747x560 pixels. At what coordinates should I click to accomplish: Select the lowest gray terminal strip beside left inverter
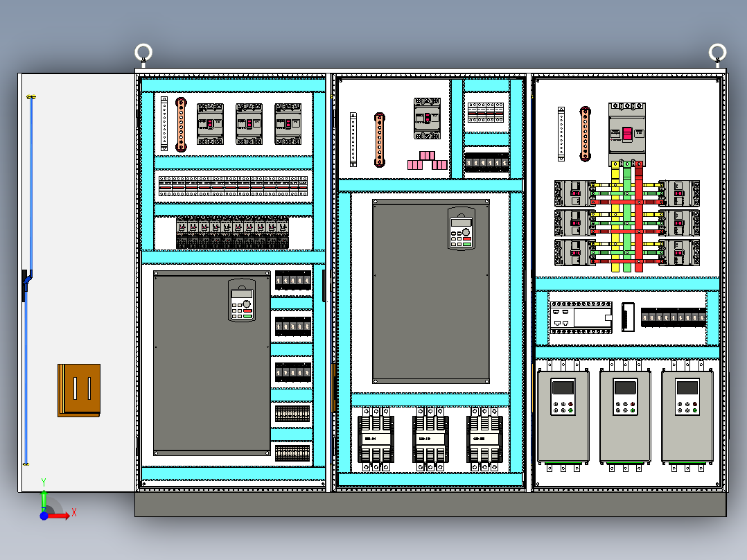coord(293,453)
